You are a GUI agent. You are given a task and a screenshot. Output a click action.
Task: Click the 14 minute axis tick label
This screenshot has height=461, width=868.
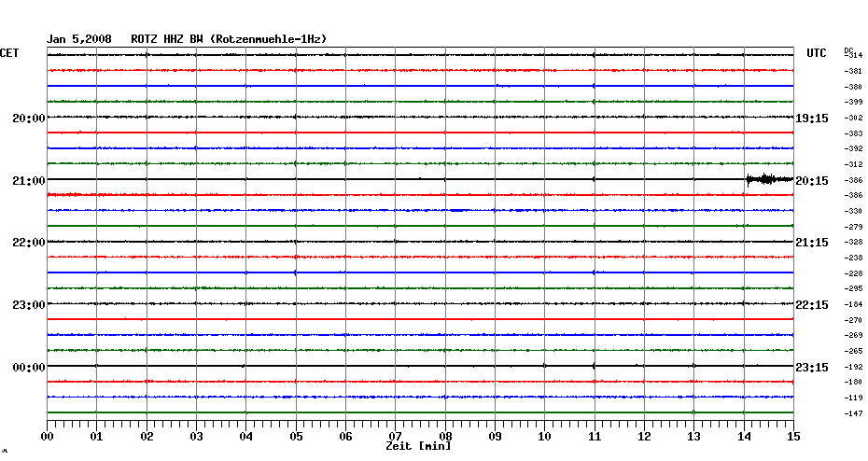click(744, 437)
